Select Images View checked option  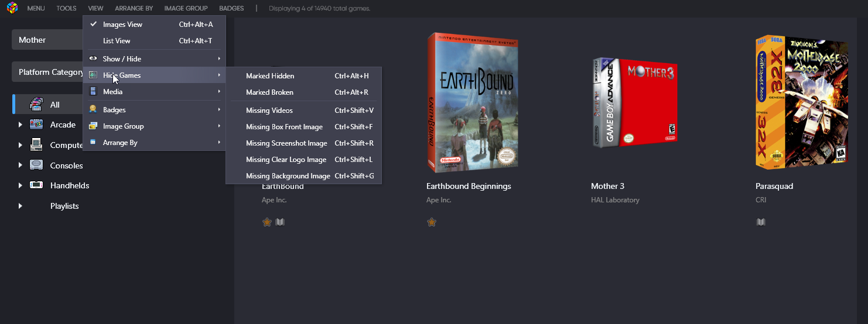pos(154,25)
